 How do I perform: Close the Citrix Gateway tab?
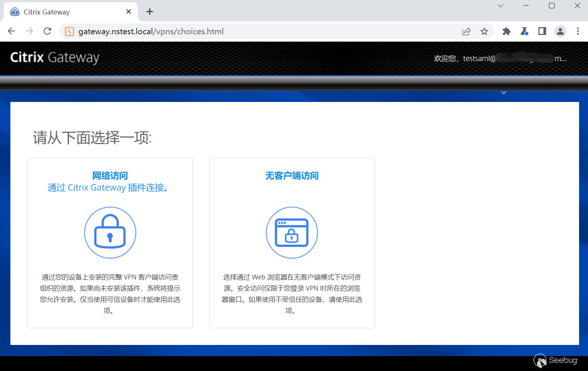point(129,12)
